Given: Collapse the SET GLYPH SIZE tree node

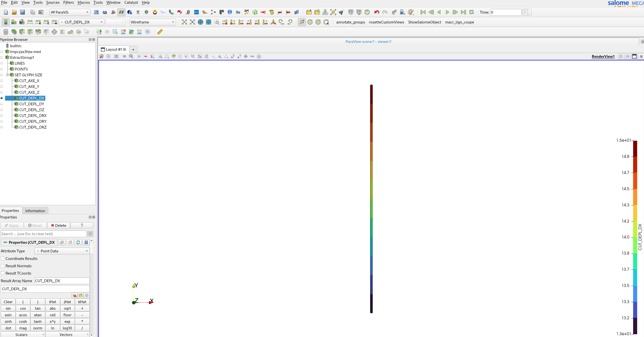Looking at the screenshot, I should (x=8, y=75).
